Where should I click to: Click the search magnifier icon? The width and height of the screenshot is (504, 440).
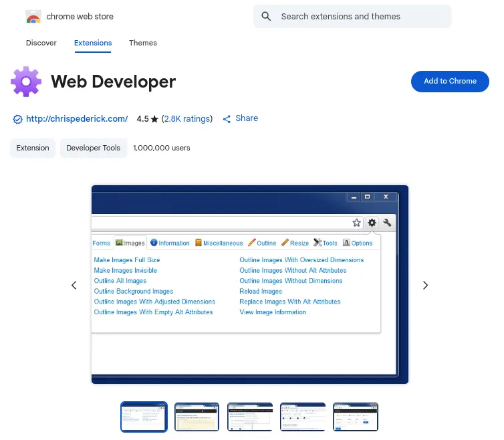click(x=266, y=16)
